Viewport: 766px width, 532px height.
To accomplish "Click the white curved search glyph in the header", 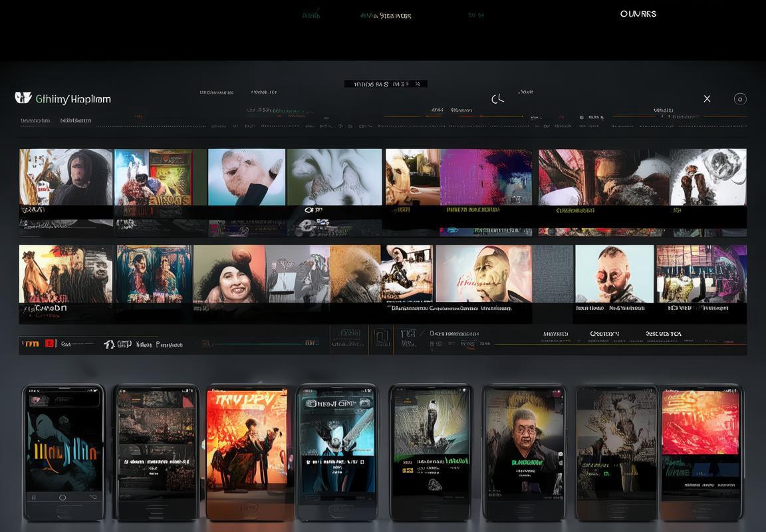I will [x=497, y=99].
